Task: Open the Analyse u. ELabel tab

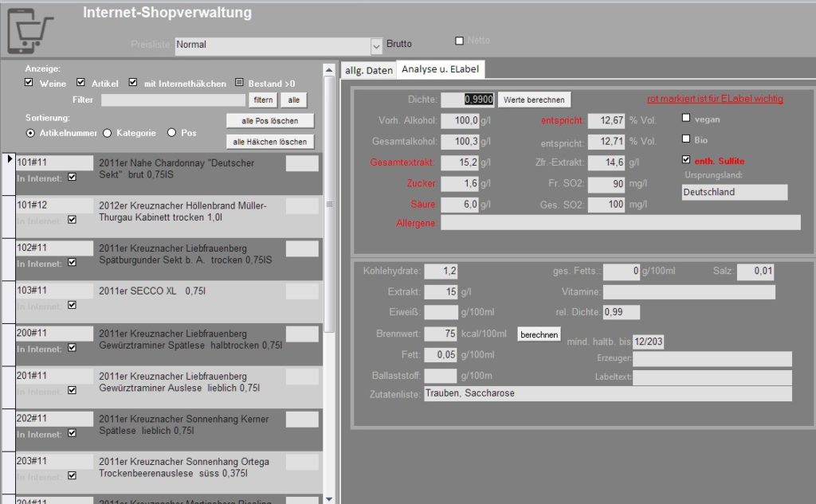Action: (x=440, y=69)
